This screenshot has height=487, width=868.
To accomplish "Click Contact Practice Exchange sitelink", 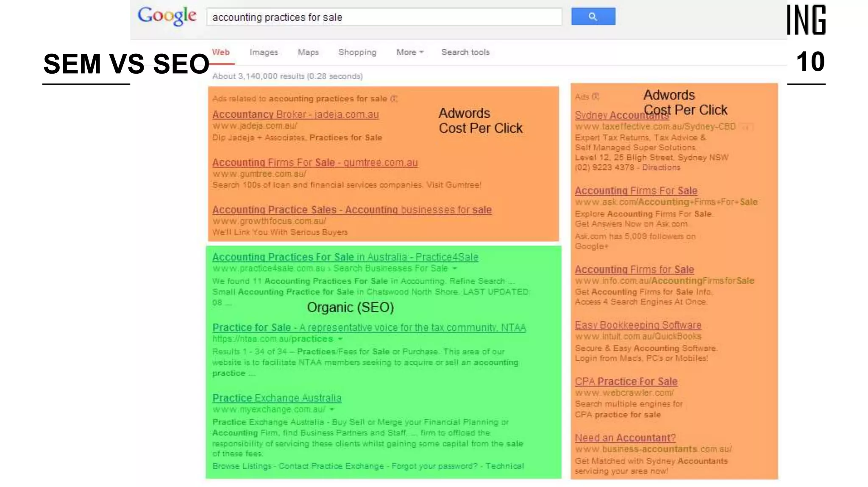I will coord(331,466).
